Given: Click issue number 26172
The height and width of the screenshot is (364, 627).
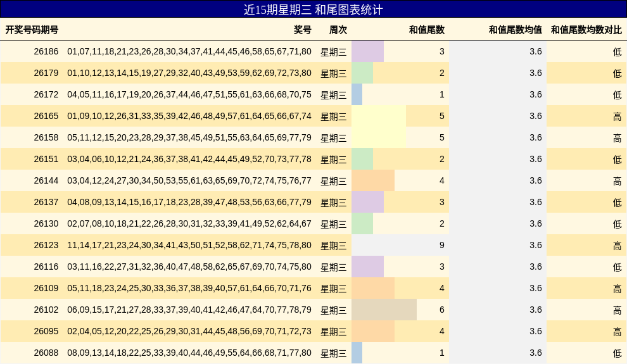Looking at the screenshot, I should pyautogui.click(x=46, y=95).
